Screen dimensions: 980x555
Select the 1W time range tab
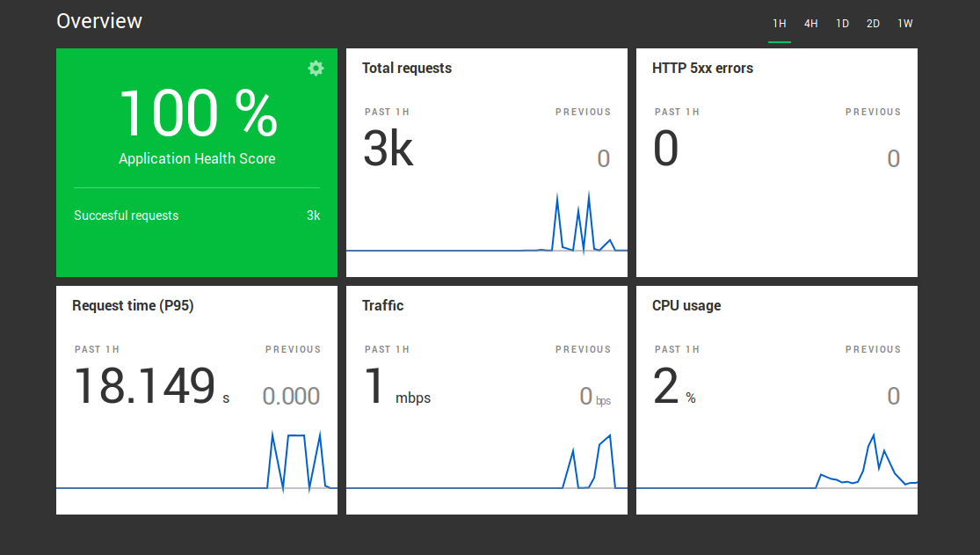click(x=904, y=24)
